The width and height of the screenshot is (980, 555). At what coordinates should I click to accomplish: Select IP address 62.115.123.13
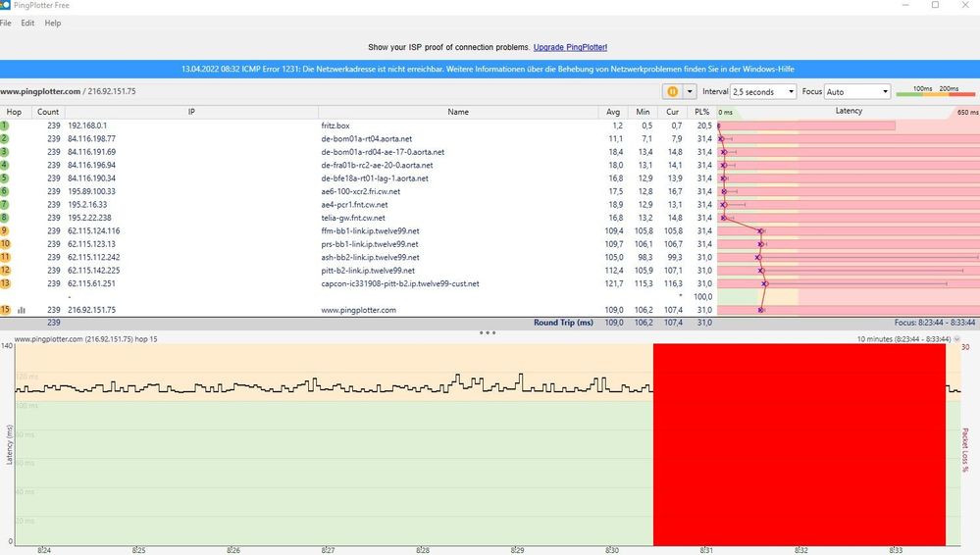pos(91,244)
